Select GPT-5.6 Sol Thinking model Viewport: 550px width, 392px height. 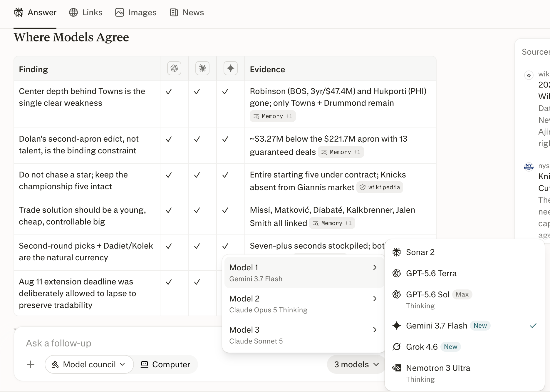coord(465,299)
